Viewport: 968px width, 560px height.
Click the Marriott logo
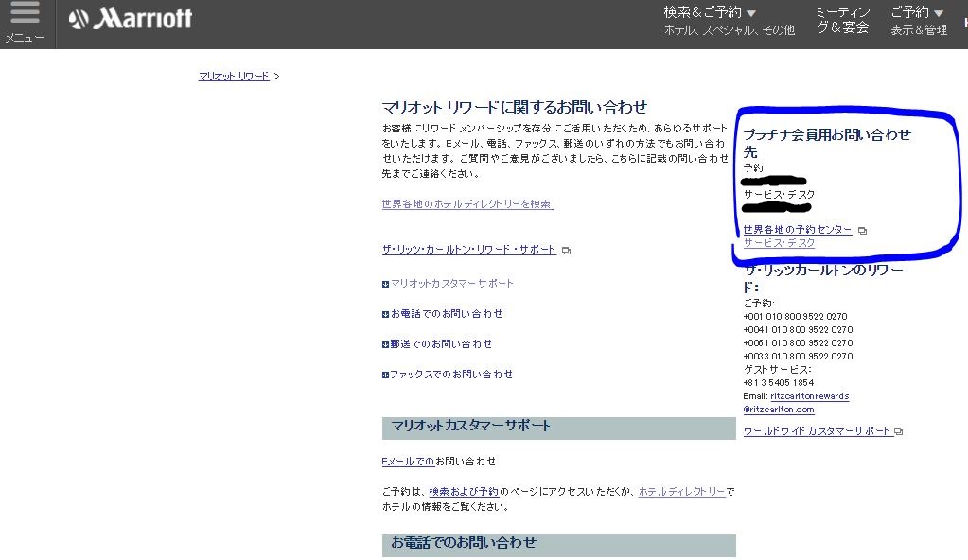[x=131, y=19]
